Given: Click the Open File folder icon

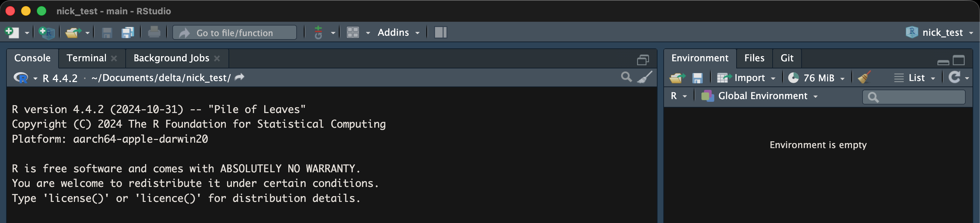Looking at the screenshot, I should (x=73, y=33).
